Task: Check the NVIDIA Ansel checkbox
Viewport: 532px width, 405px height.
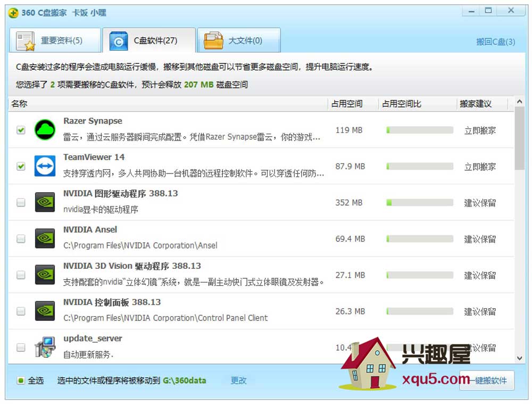Action: (21, 239)
